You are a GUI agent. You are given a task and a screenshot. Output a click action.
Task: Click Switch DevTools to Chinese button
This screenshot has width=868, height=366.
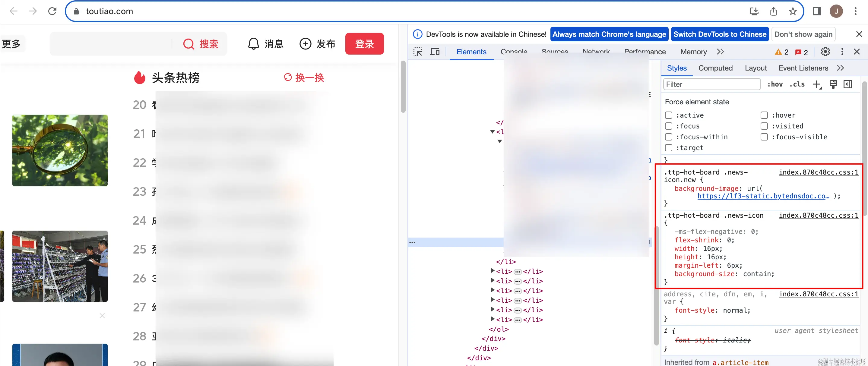(x=719, y=34)
